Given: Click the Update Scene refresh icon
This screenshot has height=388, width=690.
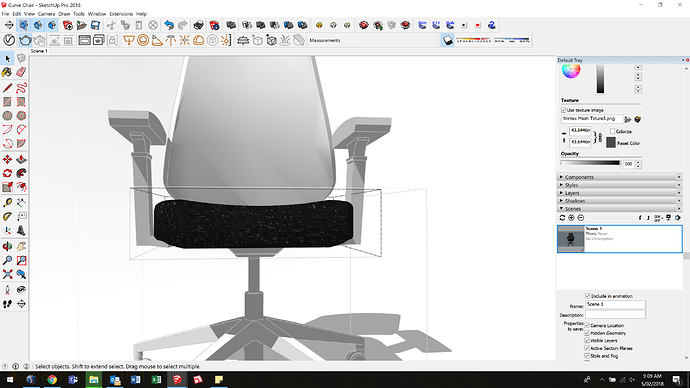Looking at the screenshot, I should pyautogui.click(x=562, y=218).
